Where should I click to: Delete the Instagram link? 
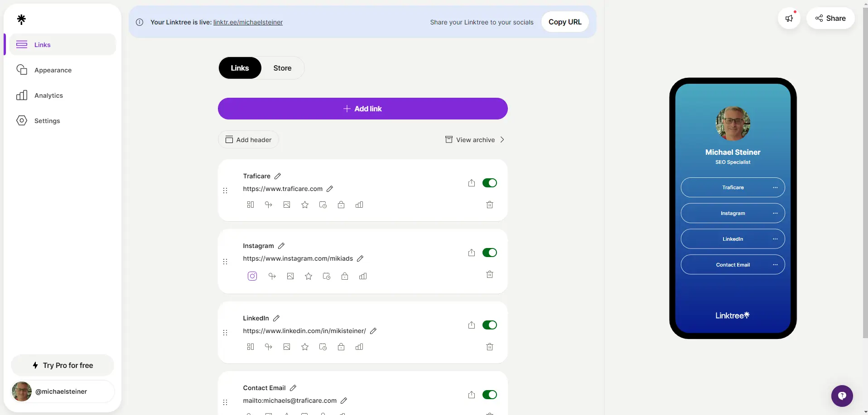[490, 274]
